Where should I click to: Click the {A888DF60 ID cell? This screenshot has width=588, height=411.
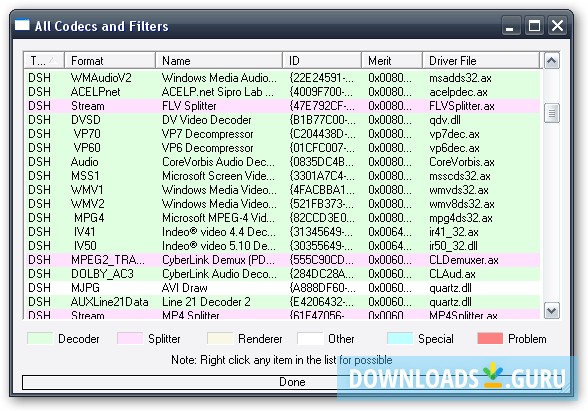click(x=322, y=288)
